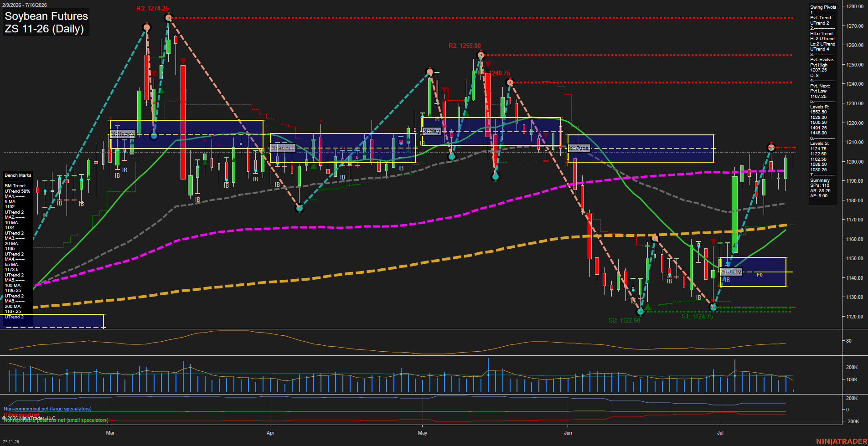Click the AR: 88.25 summary value
Image resolution: width=868 pixels, height=446 pixels.
click(820, 191)
